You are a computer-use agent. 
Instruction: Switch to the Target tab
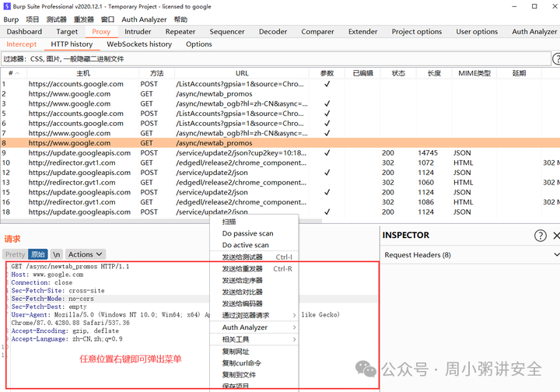[67, 32]
